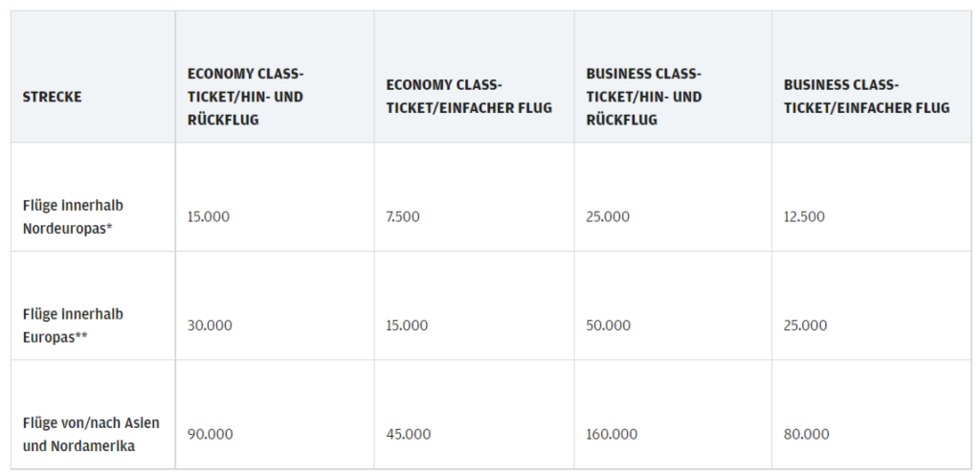
Task: Click Economy Class Einfacher Flug header
Action: click(x=469, y=97)
